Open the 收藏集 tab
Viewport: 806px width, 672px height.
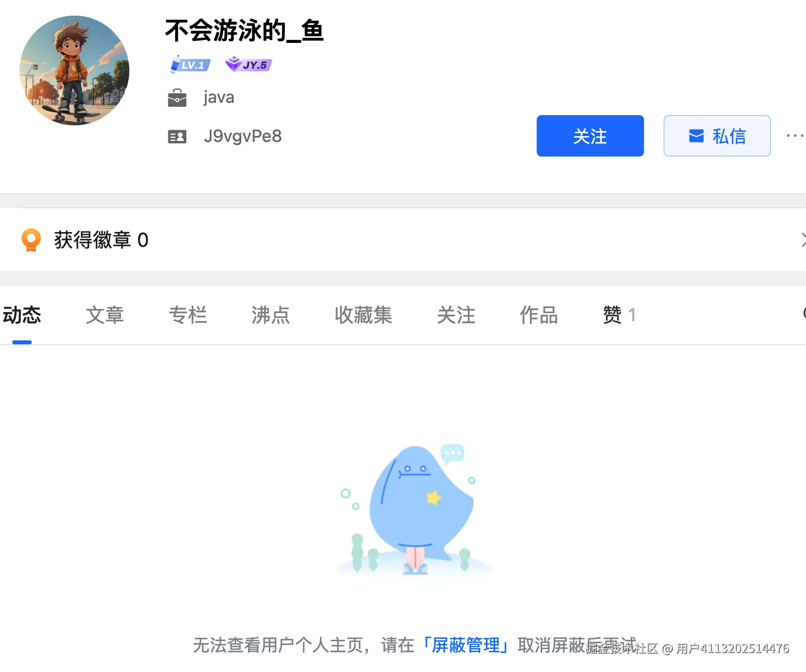pos(363,316)
